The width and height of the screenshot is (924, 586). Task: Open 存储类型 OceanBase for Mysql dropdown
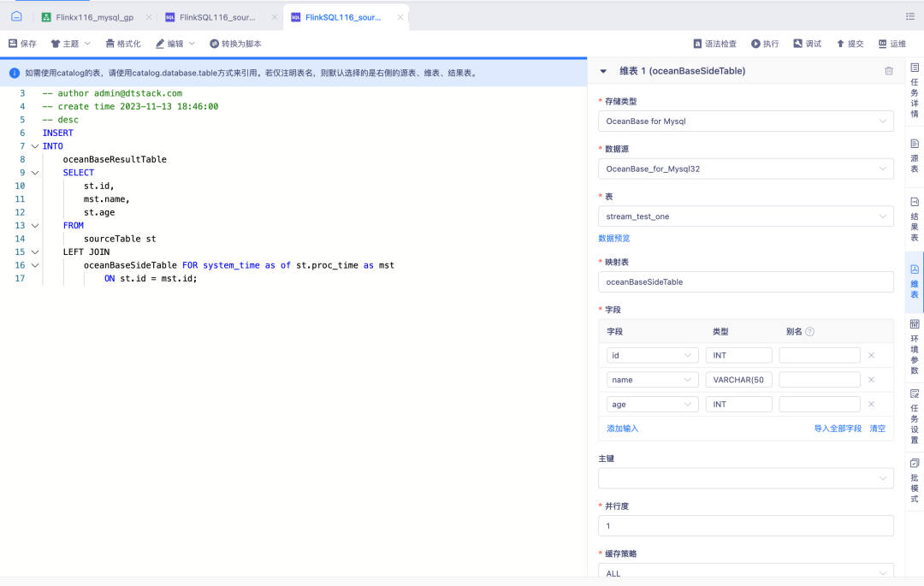coord(745,121)
